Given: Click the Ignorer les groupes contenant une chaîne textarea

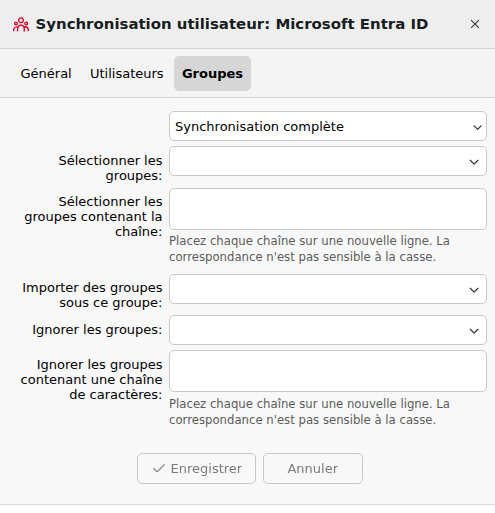Looking at the screenshot, I should click(x=328, y=371).
